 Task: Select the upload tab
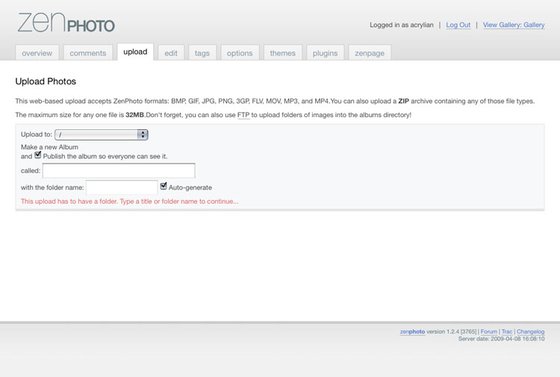(135, 52)
